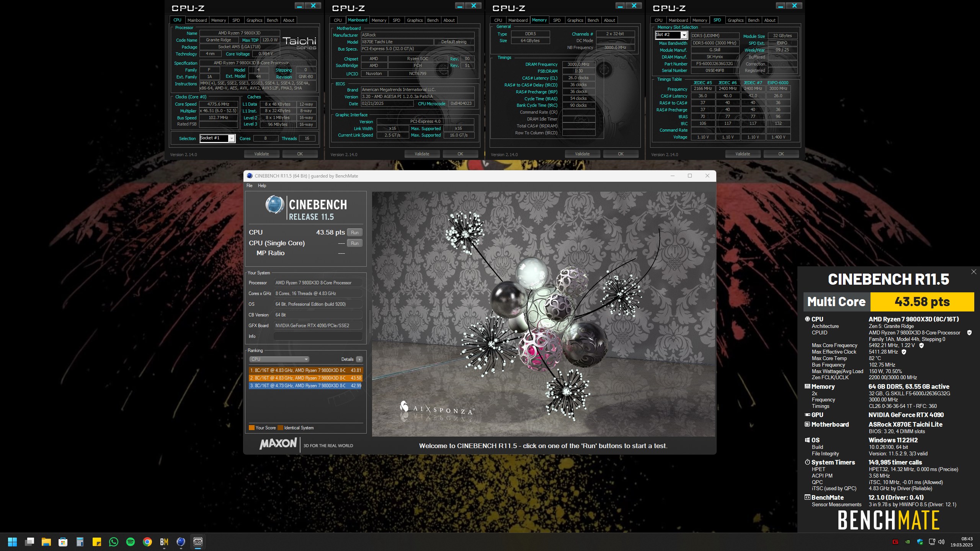The height and width of the screenshot is (551, 980).
Task: Select the ranking row scoring 42.99
Action: point(305,386)
